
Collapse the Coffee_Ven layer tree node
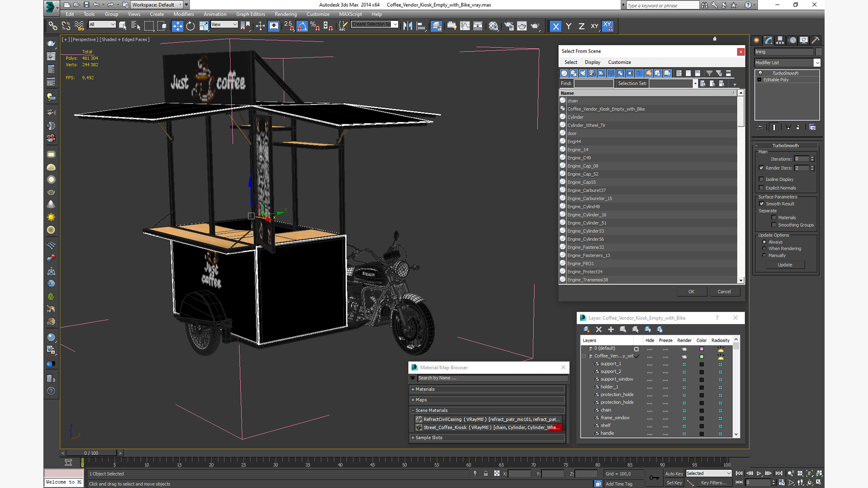pyautogui.click(x=584, y=356)
